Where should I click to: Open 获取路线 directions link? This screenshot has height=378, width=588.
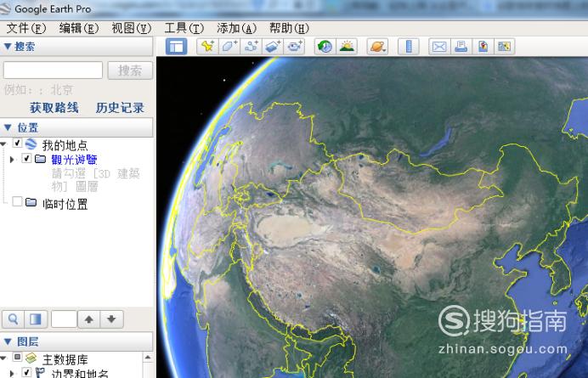coord(54,108)
